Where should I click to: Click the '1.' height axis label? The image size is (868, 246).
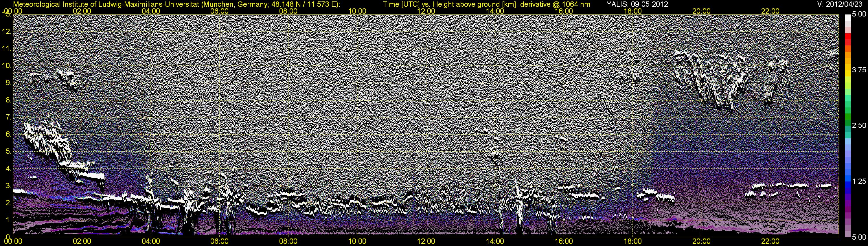[x=8, y=220]
